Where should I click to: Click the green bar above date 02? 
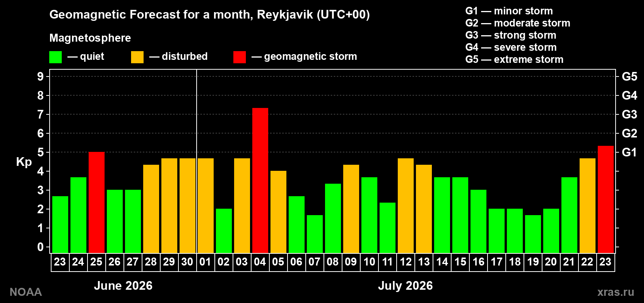coord(224,231)
